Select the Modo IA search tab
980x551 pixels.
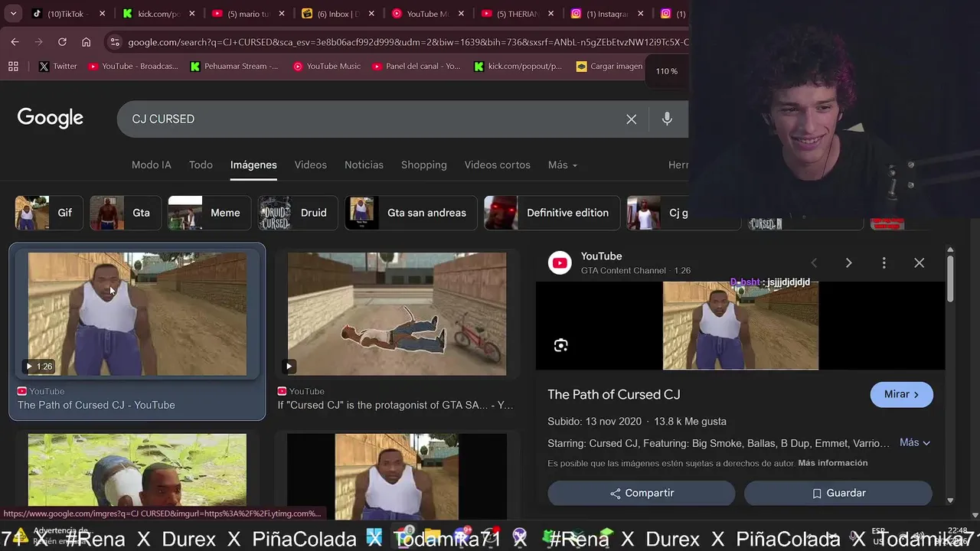(152, 165)
